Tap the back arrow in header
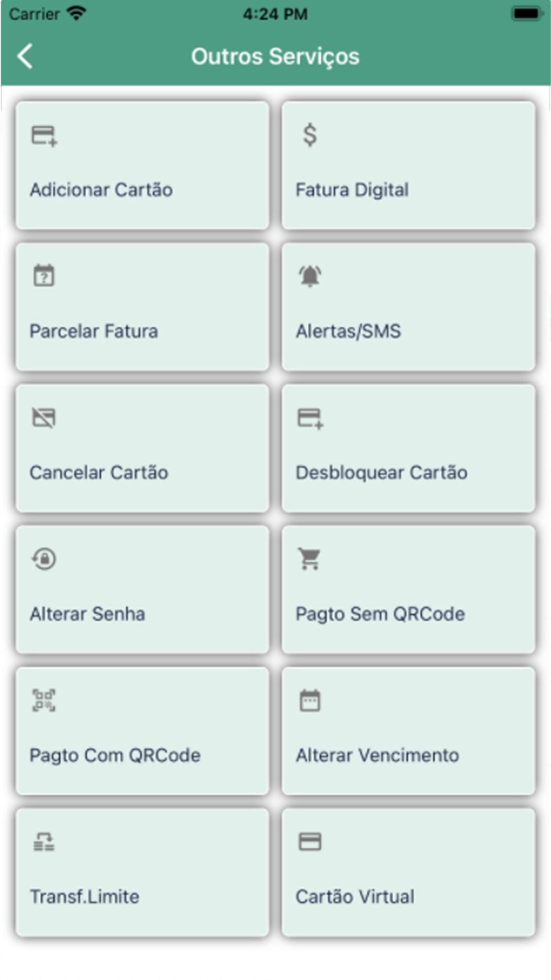Image resolution: width=551 pixels, height=980 pixels. [25, 56]
